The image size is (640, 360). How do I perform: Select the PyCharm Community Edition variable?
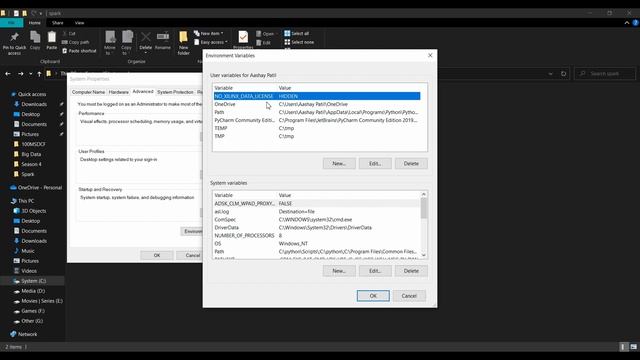click(x=317, y=120)
